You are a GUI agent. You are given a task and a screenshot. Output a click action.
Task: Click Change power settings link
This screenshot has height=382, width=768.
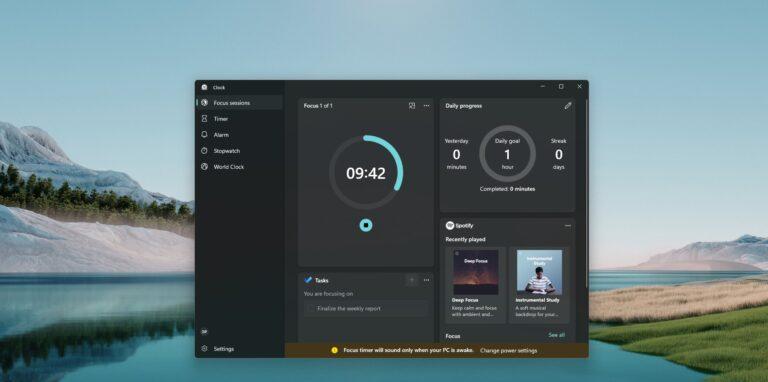point(508,351)
